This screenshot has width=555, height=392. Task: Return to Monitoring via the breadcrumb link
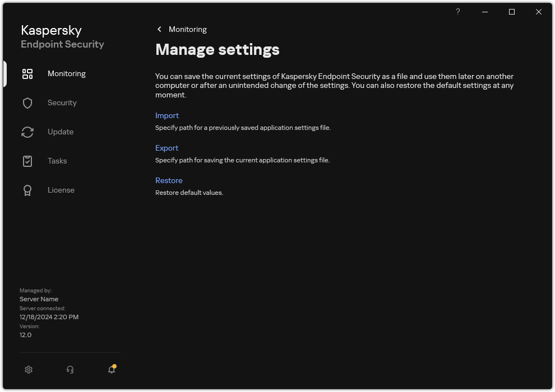188,29
